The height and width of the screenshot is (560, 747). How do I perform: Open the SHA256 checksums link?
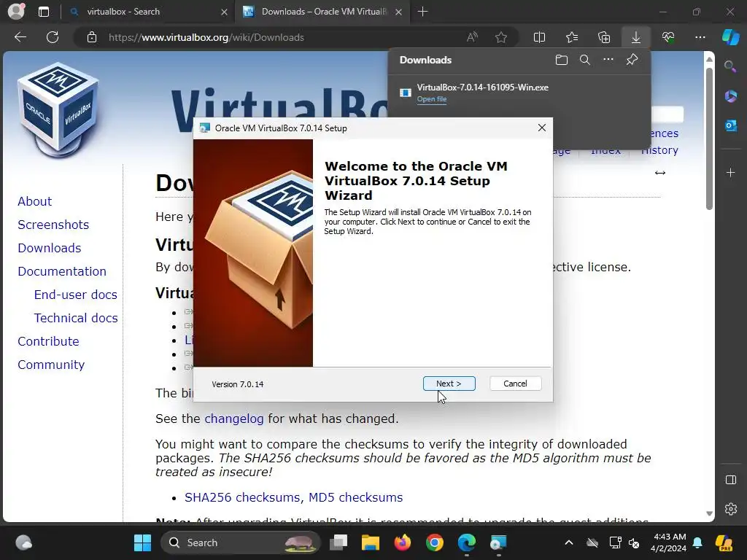tap(242, 497)
